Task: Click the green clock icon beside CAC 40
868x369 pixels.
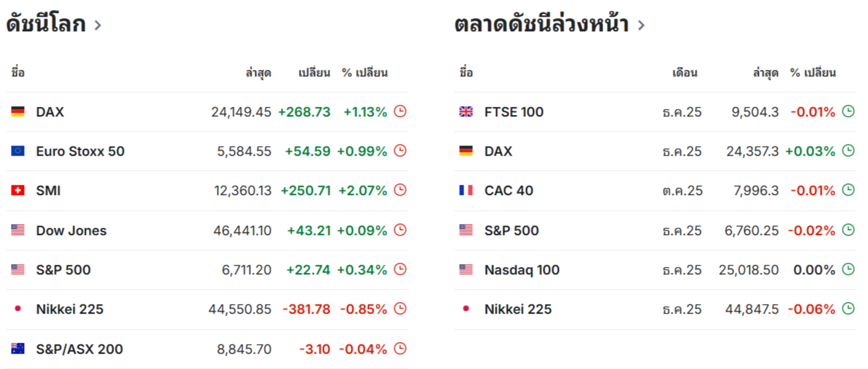Action: coord(848,190)
